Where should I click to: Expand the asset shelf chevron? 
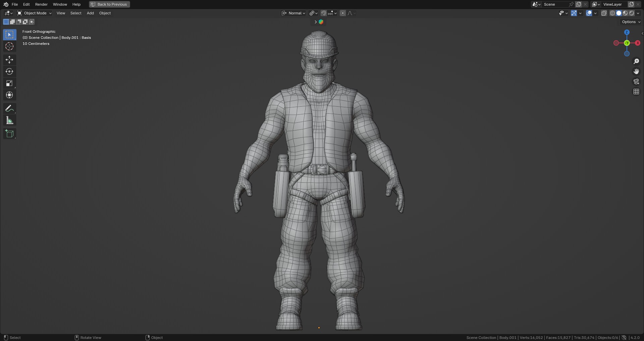315,22
